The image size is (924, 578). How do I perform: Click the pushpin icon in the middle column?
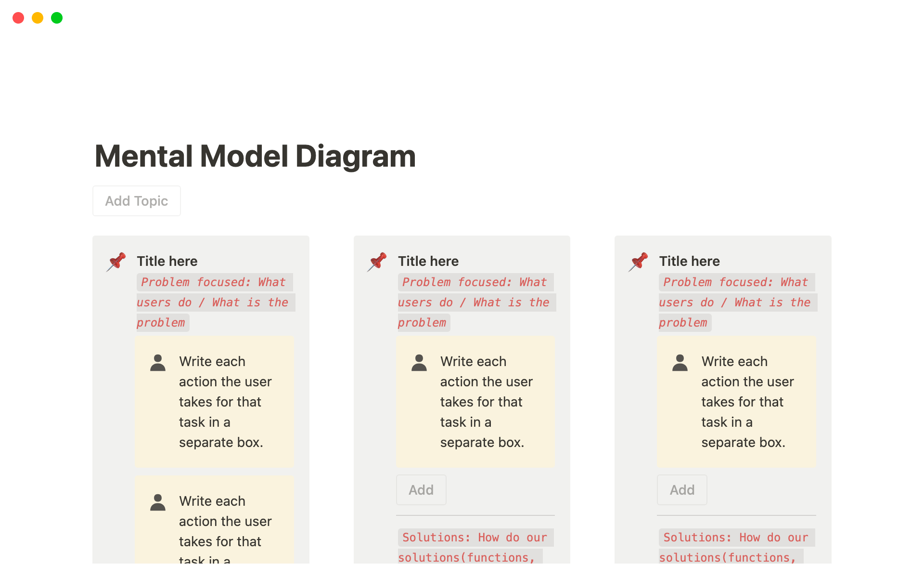pos(378,262)
